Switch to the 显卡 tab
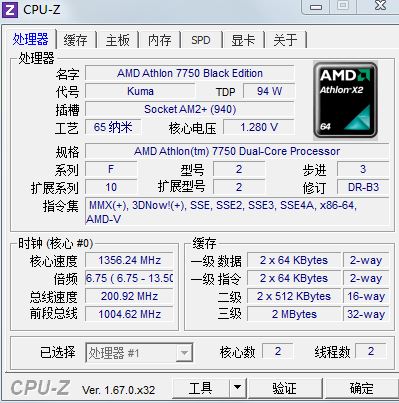Viewport: 399px width, 403px height. (x=243, y=41)
